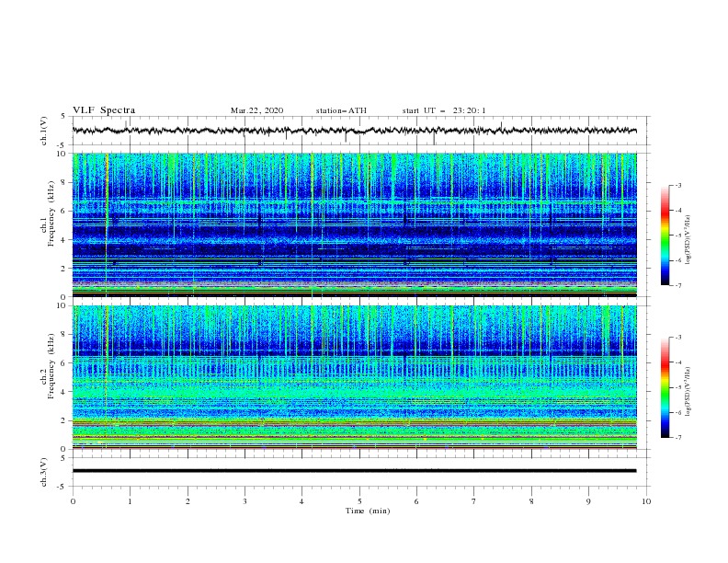
Task: Click the "4" kHz tick of ch.1 spectrogram
Action: (64, 240)
